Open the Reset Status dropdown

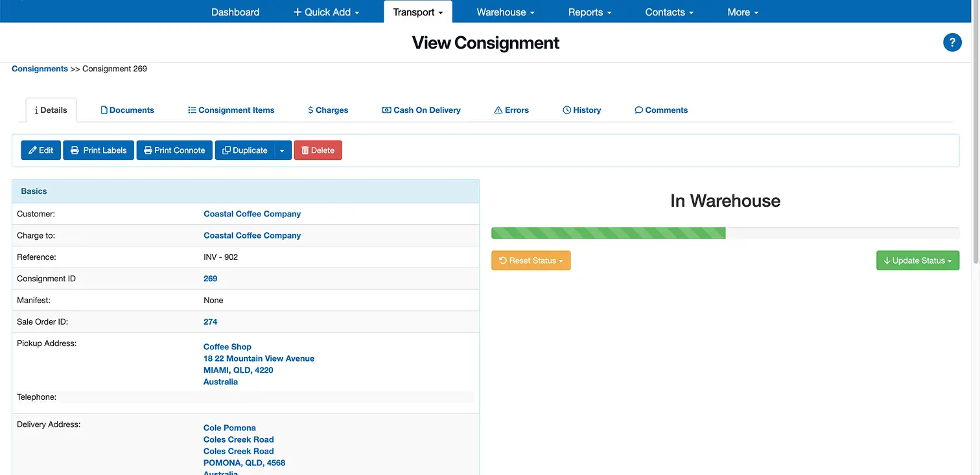[531, 260]
